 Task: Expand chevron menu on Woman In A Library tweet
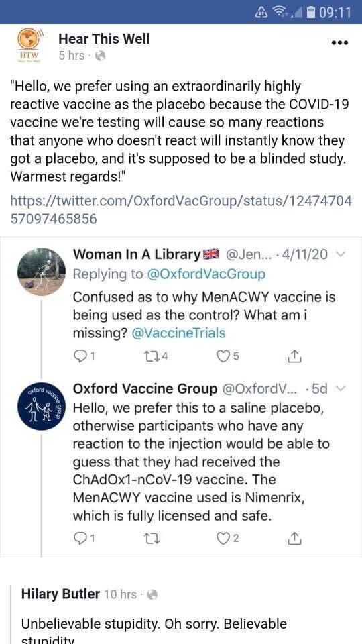[x=339, y=254]
